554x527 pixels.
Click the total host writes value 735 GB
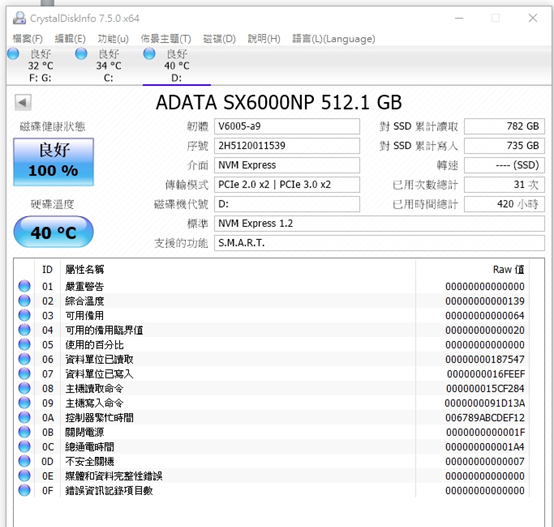[x=504, y=146]
